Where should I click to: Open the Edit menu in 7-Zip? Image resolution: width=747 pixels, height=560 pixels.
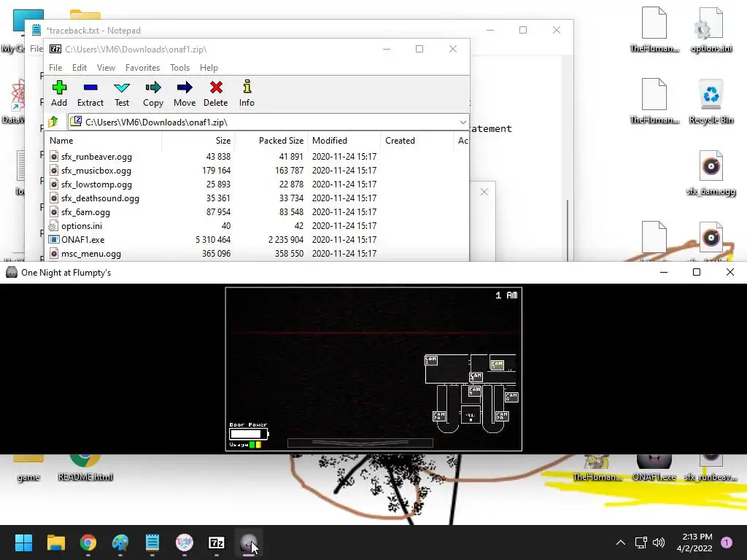coord(79,68)
